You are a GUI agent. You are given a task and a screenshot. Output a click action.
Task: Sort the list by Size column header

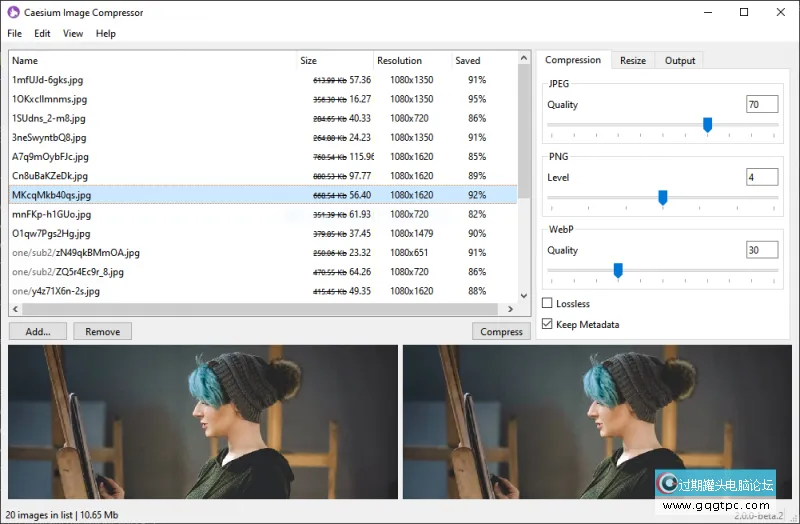[334, 60]
